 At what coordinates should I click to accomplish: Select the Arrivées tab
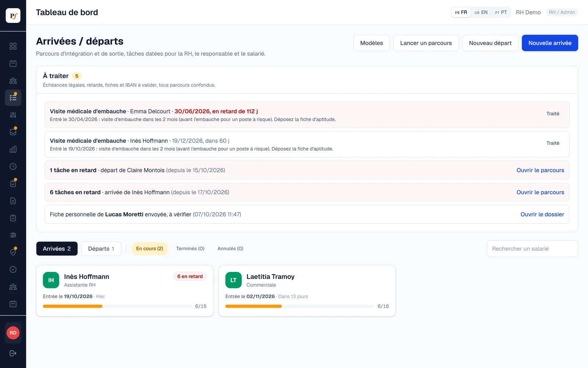[57, 249]
